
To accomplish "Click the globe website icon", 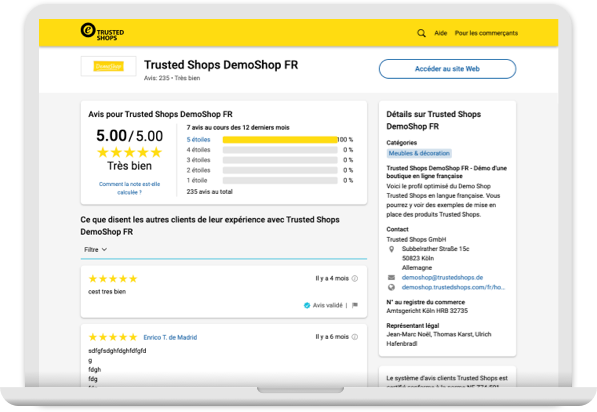I will pos(391,287).
